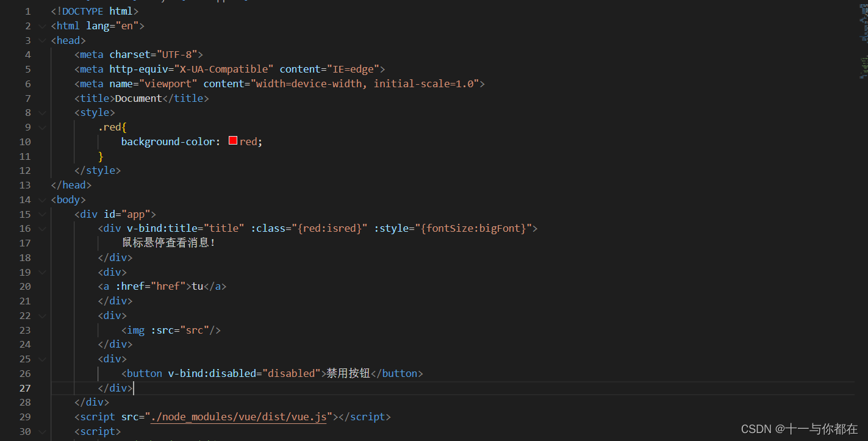Viewport: 868px width, 441px height.
Task: Click the opening script tag on line 30
Action: pyautogui.click(x=98, y=432)
